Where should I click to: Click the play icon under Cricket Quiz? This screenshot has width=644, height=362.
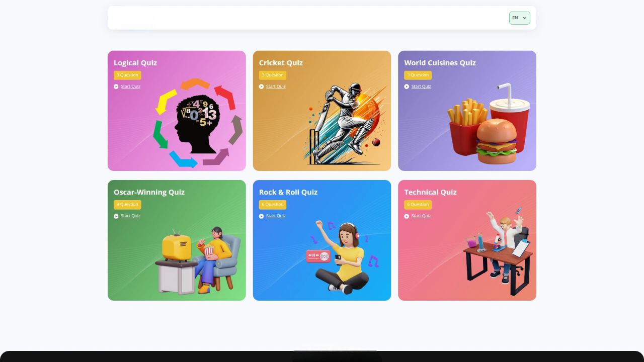coord(262,86)
